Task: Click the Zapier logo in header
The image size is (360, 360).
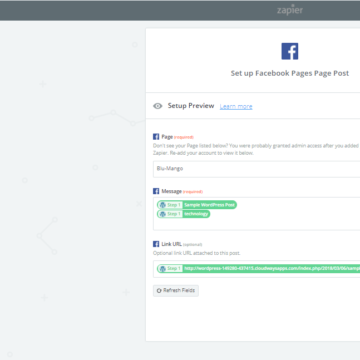Action: tap(290, 10)
